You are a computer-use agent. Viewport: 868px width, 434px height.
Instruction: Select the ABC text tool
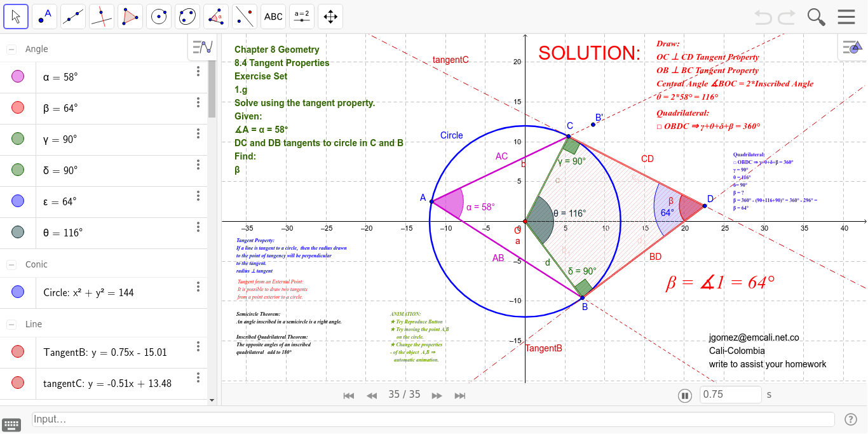tap(273, 17)
